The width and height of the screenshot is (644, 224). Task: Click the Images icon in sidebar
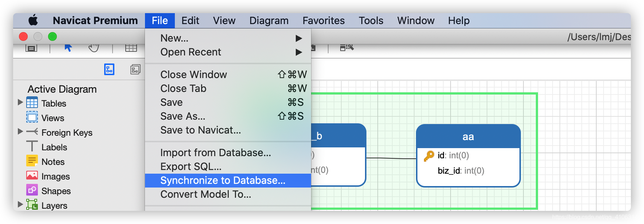[x=32, y=175]
